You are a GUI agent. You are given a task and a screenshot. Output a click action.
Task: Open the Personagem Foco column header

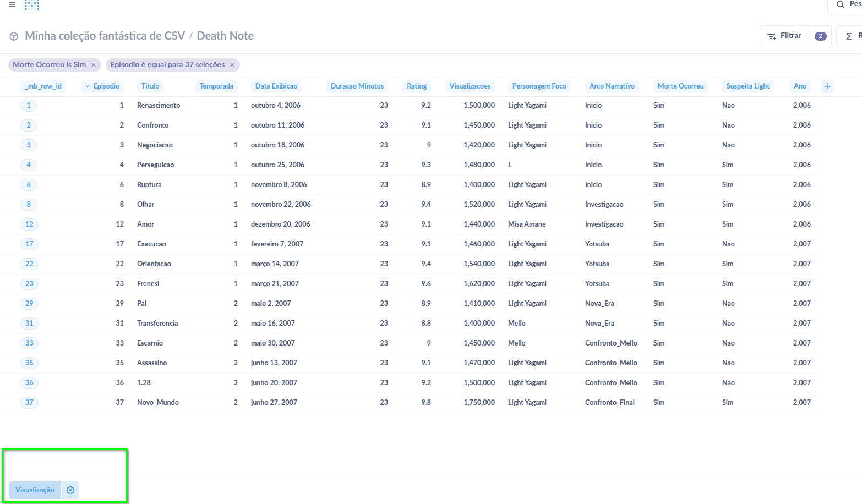539,86
